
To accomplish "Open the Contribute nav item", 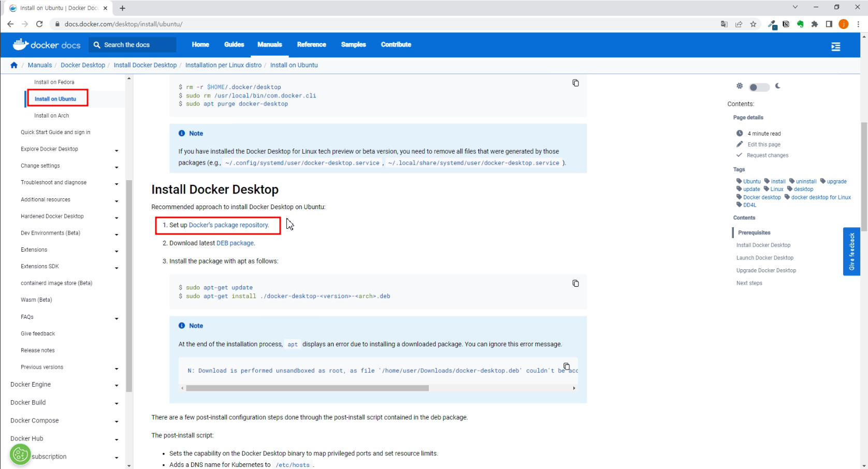I will pyautogui.click(x=396, y=45).
